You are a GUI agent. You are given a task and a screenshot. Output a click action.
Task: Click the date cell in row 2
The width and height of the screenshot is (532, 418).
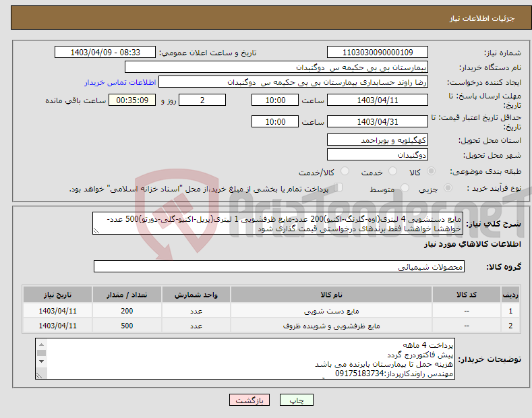point(58,326)
